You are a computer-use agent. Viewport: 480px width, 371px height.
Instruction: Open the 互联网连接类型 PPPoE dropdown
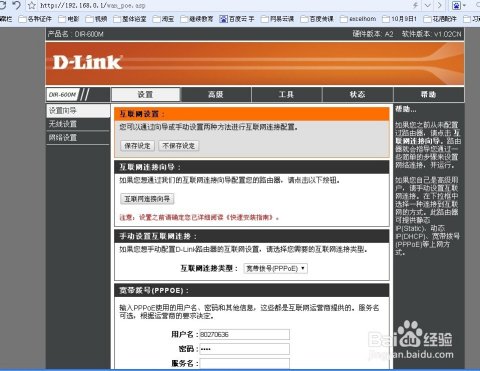[275, 268]
